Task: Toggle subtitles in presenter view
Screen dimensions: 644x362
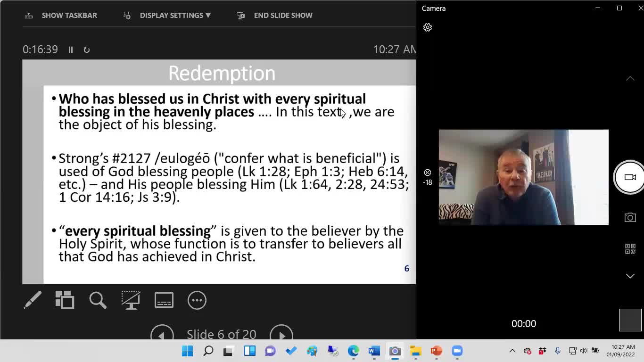Action: (x=164, y=300)
